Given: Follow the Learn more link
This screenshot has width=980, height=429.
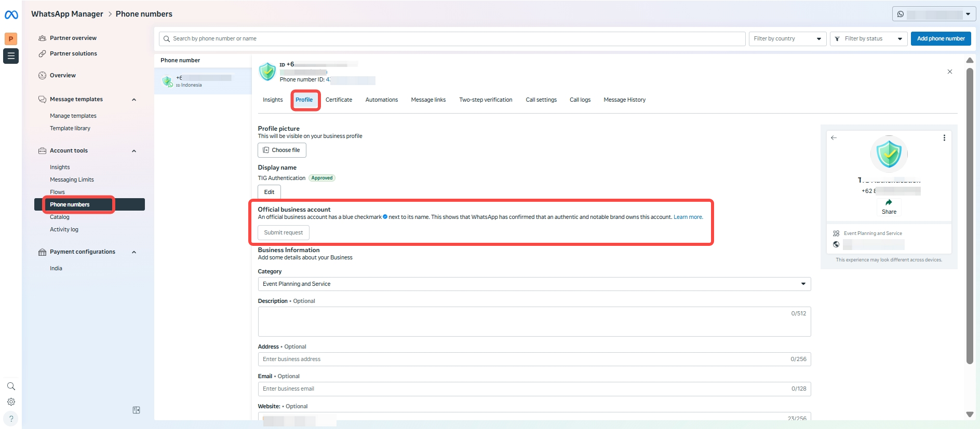Looking at the screenshot, I should (688, 217).
